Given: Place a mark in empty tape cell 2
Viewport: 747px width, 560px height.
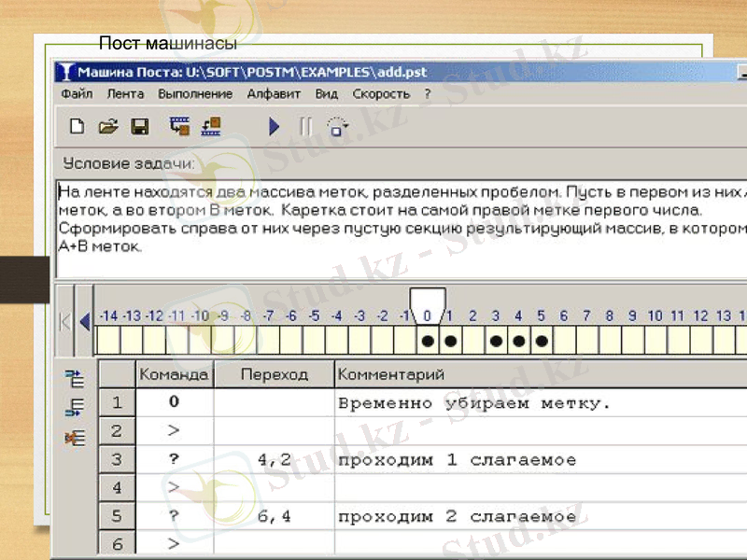Looking at the screenshot, I should point(472,341).
